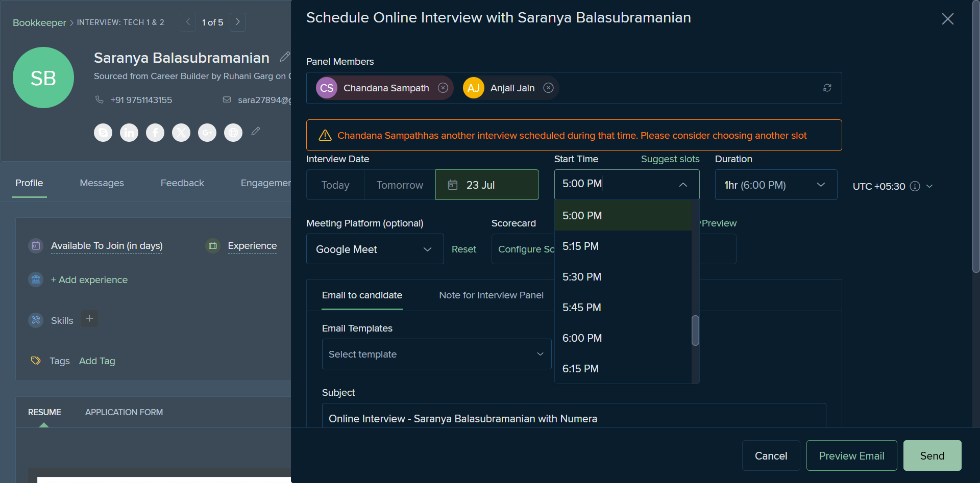This screenshot has height=483, width=980.
Task: Edit social links with pencil icon
Action: click(x=256, y=131)
